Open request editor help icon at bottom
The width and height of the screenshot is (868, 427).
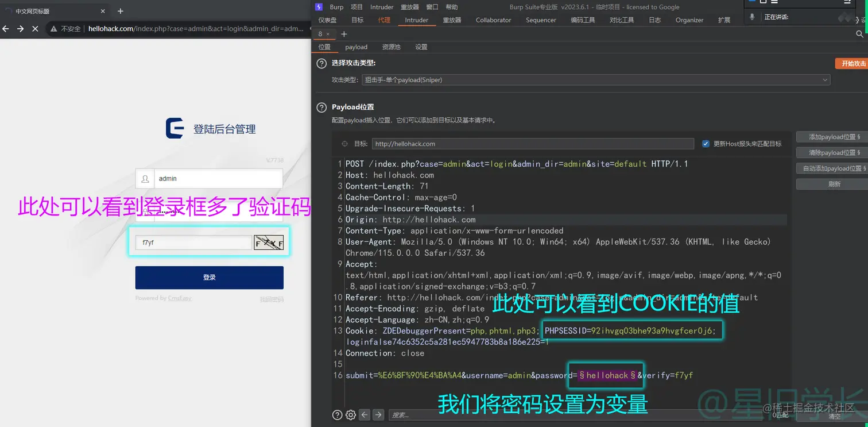click(x=338, y=414)
